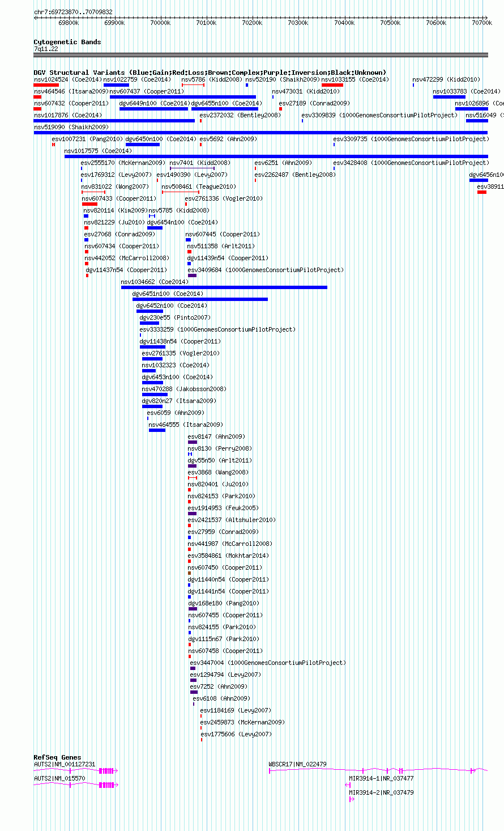This screenshot has height=831, width=504.
Task: Click variant esv3868 (Wang2008)
Action: coord(218,472)
